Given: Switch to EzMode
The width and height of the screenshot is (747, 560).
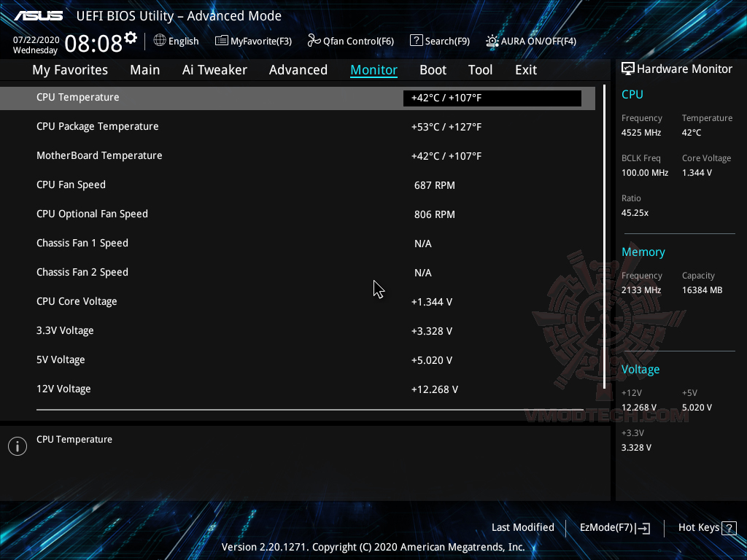Looking at the screenshot, I should click(614, 527).
